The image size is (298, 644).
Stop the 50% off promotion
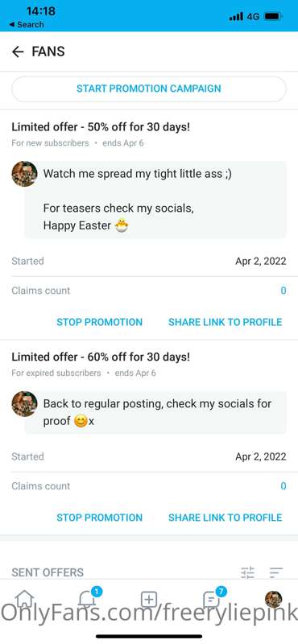tap(100, 322)
